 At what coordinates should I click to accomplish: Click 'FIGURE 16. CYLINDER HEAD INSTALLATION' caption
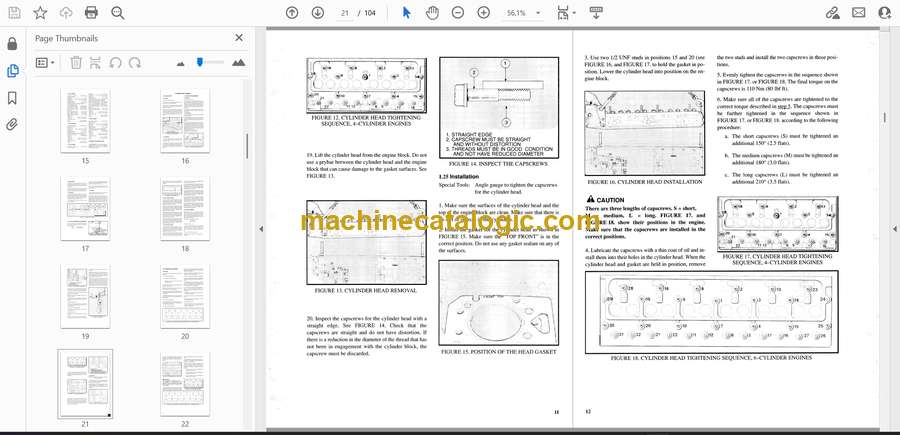pos(644,182)
